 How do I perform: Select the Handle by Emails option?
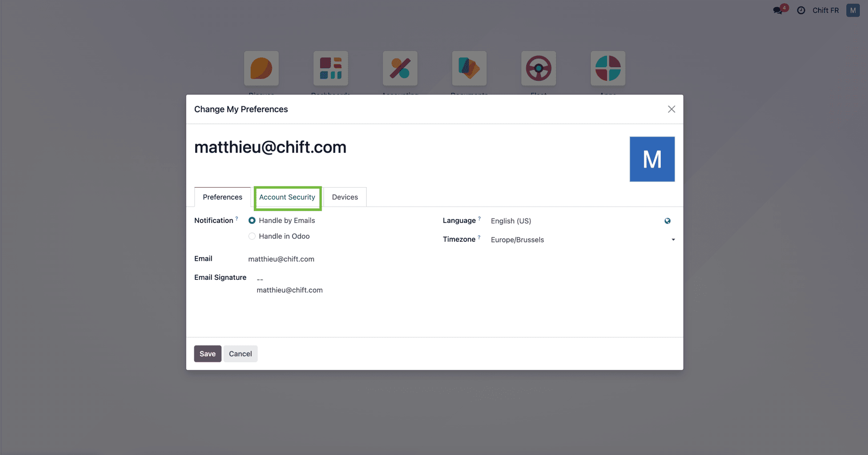[x=252, y=221]
